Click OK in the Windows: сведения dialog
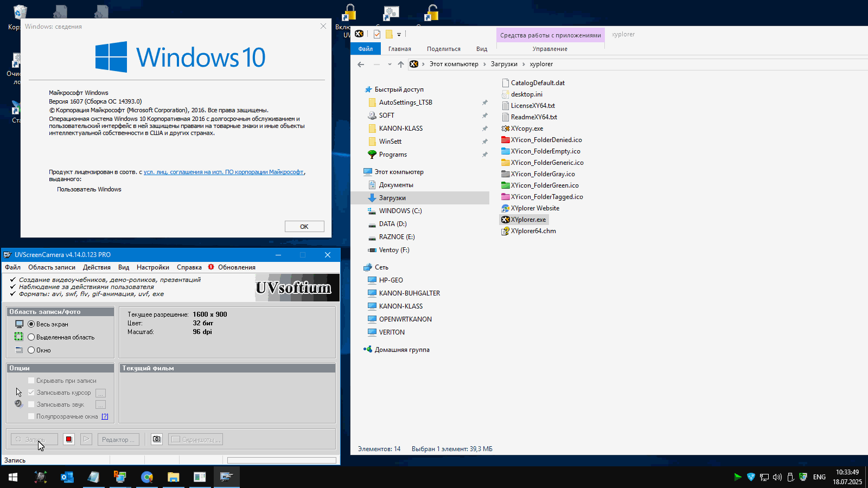The width and height of the screenshot is (868, 488). click(x=304, y=227)
